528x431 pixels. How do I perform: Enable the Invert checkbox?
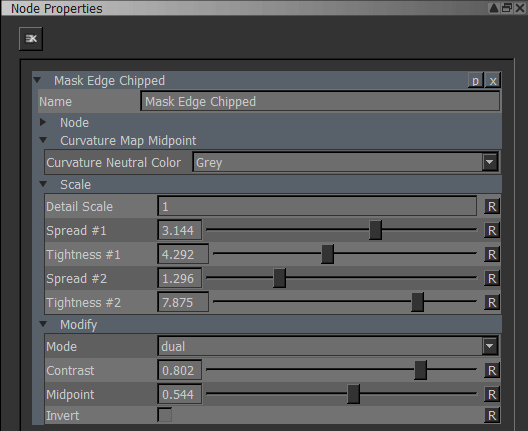point(165,415)
